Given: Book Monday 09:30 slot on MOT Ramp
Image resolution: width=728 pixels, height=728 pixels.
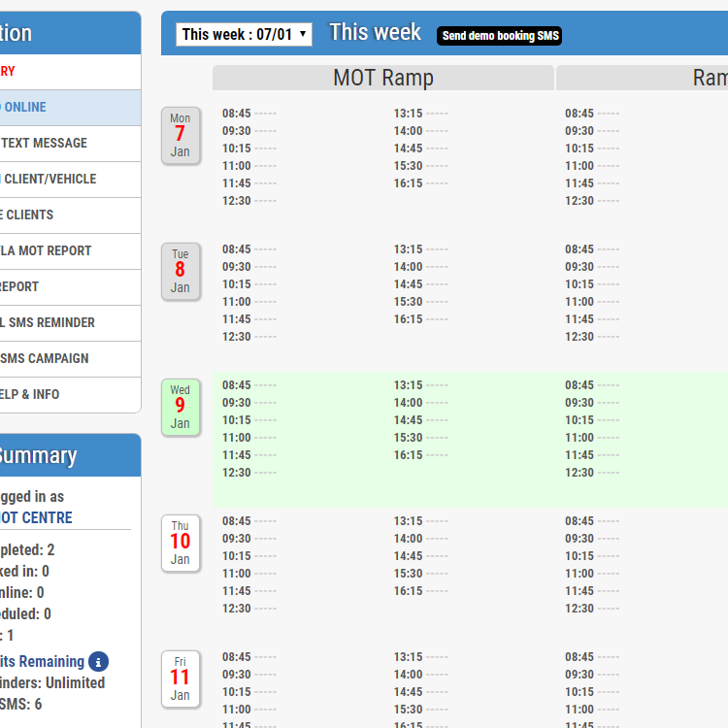Looking at the screenshot, I should (249, 131).
